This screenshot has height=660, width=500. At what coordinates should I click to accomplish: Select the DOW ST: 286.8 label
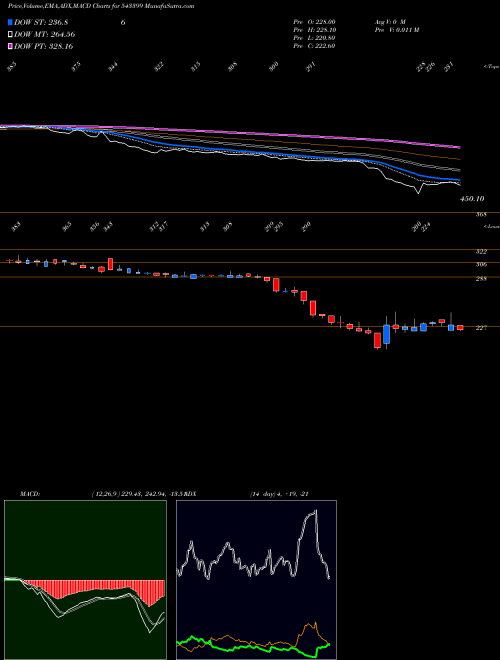(42, 23)
